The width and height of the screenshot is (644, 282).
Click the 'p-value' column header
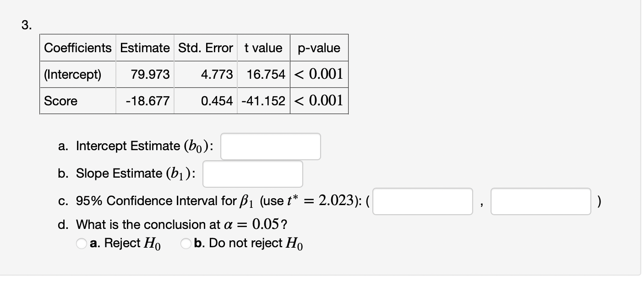pos(319,48)
